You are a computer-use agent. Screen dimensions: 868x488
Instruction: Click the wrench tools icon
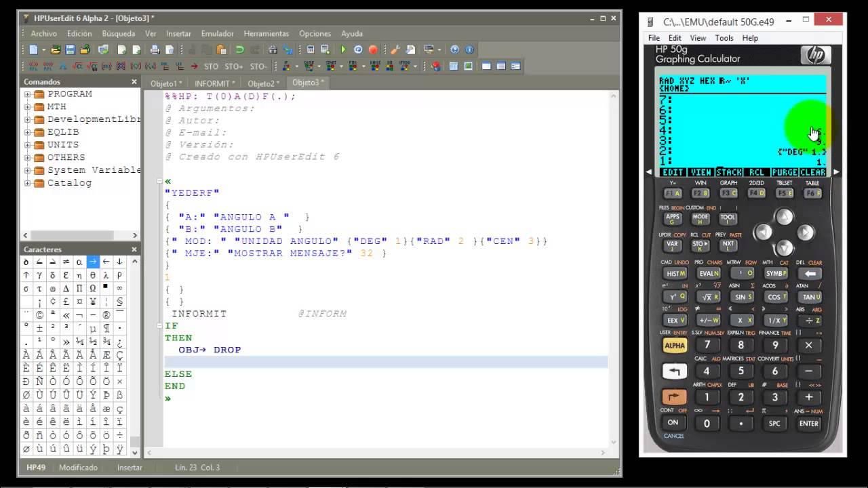click(395, 49)
